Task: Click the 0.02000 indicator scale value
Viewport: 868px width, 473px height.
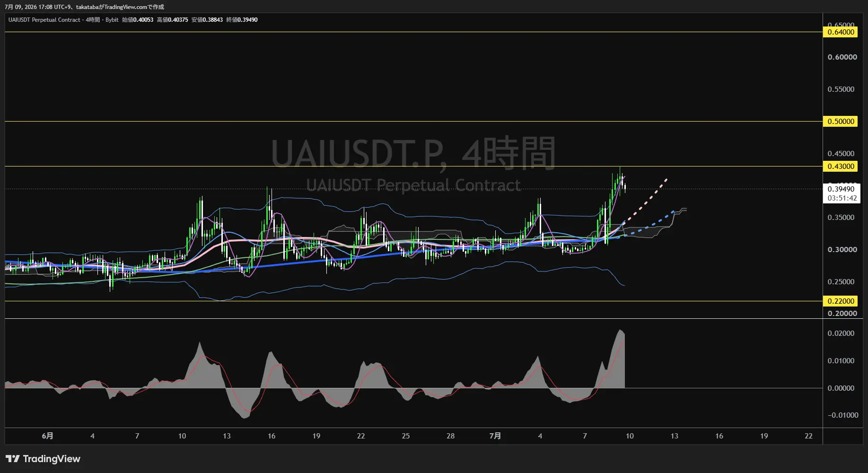Action: tap(841, 333)
